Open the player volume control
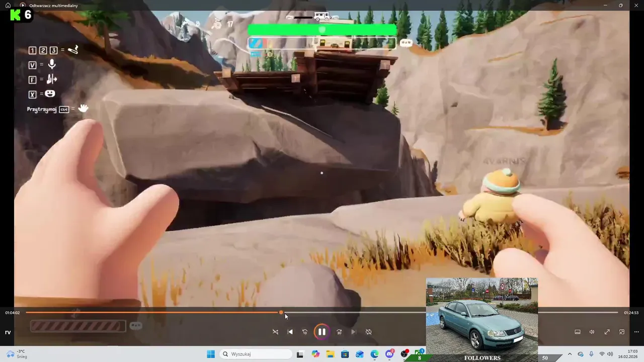 tap(592, 332)
